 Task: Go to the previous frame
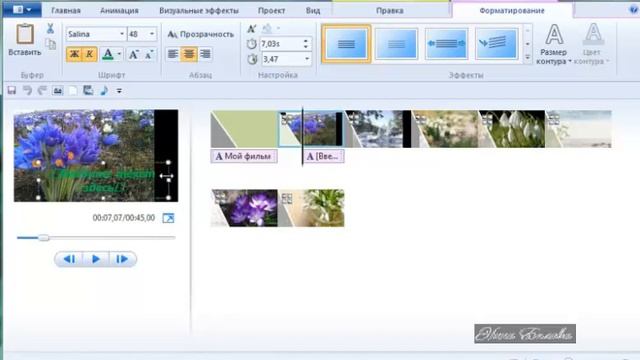69,259
